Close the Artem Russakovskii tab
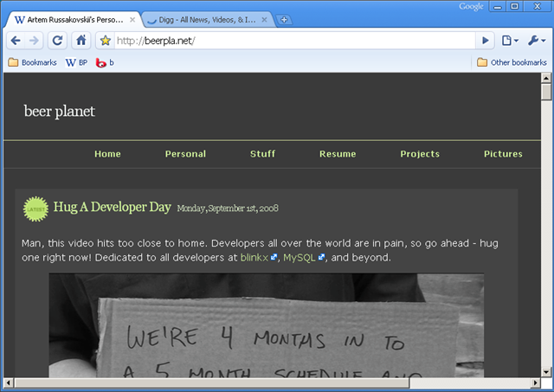This screenshot has width=554, height=392. pyautogui.click(x=132, y=20)
